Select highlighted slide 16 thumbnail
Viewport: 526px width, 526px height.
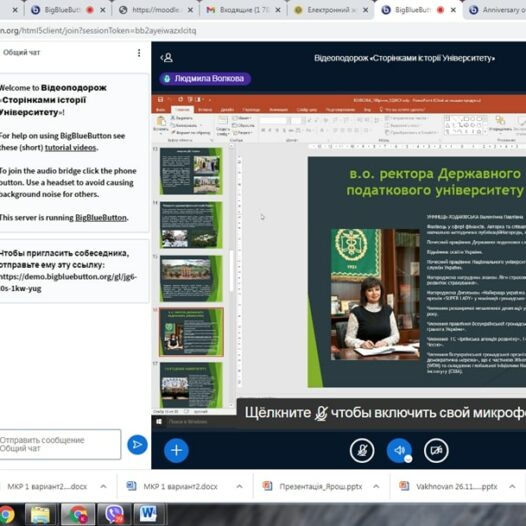(191, 332)
